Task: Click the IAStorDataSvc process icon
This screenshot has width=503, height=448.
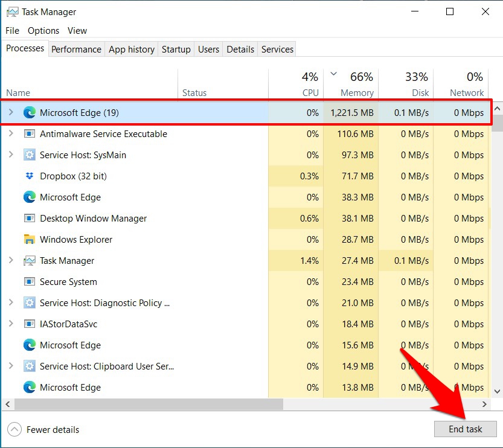Action: pyautogui.click(x=30, y=324)
